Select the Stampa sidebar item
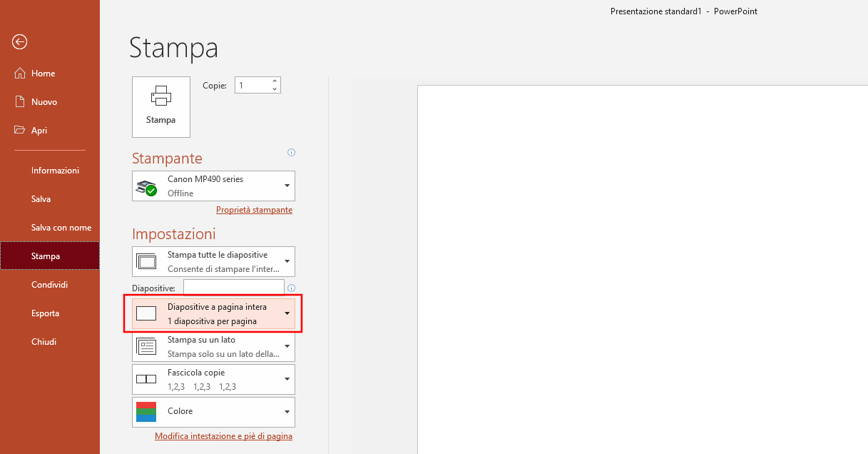 [x=50, y=256]
